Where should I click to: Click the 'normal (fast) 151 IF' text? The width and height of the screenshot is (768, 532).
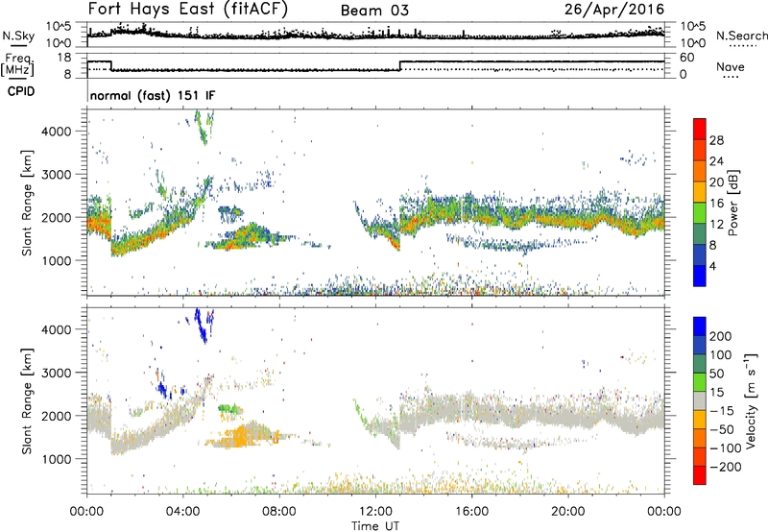point(153,96)
